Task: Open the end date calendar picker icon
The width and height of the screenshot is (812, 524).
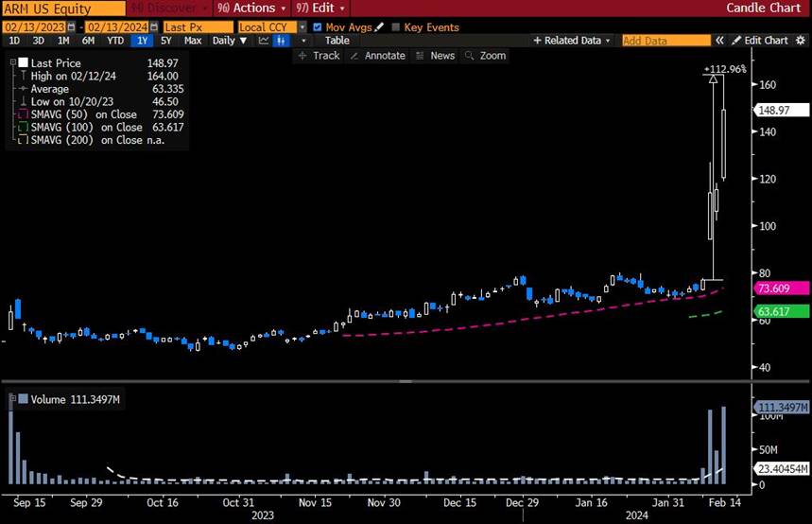Action: point(154,26)
